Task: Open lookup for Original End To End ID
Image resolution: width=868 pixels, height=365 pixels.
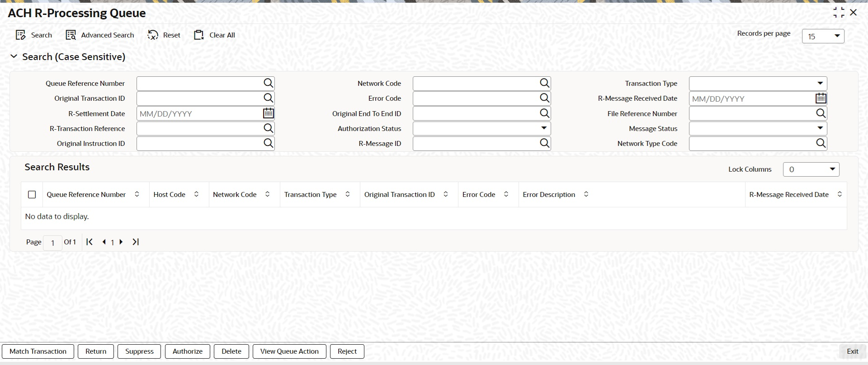Action: tap(545, 113)
